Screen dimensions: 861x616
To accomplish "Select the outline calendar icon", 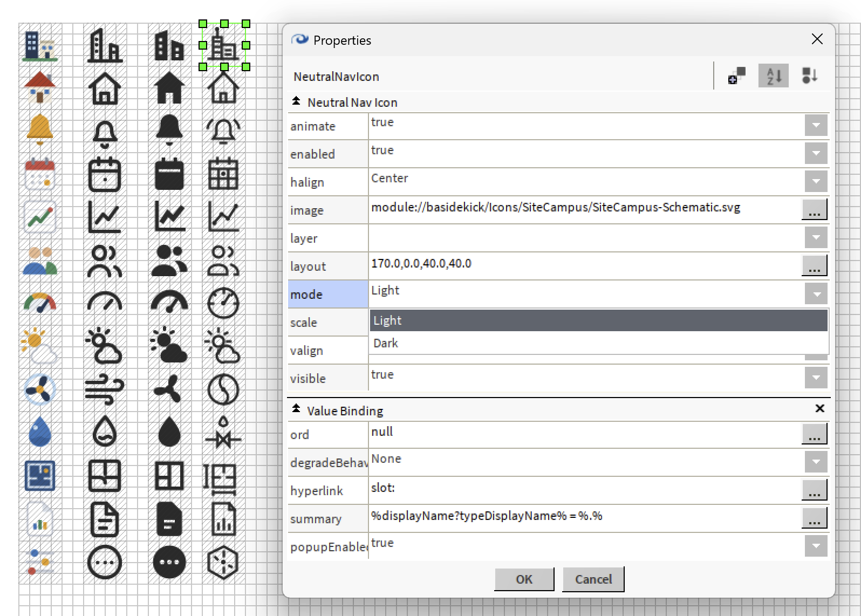I will (x=105, y=174).
